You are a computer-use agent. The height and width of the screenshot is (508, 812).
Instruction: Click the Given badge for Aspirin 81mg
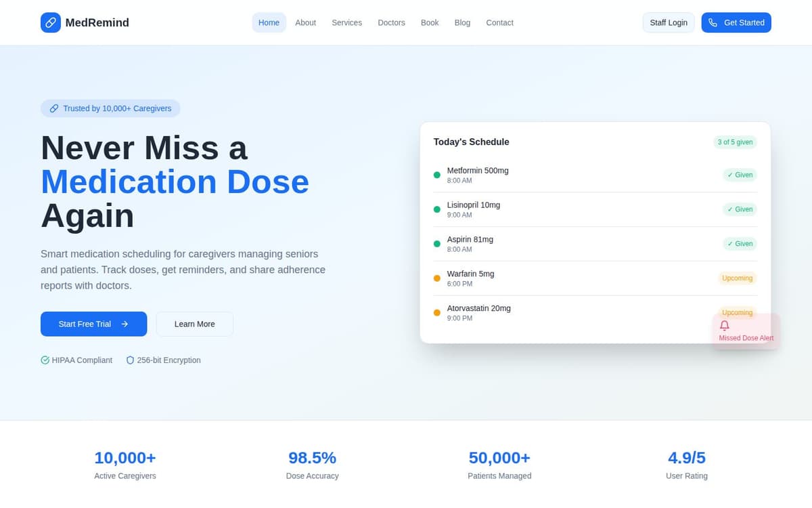(740, 244)
